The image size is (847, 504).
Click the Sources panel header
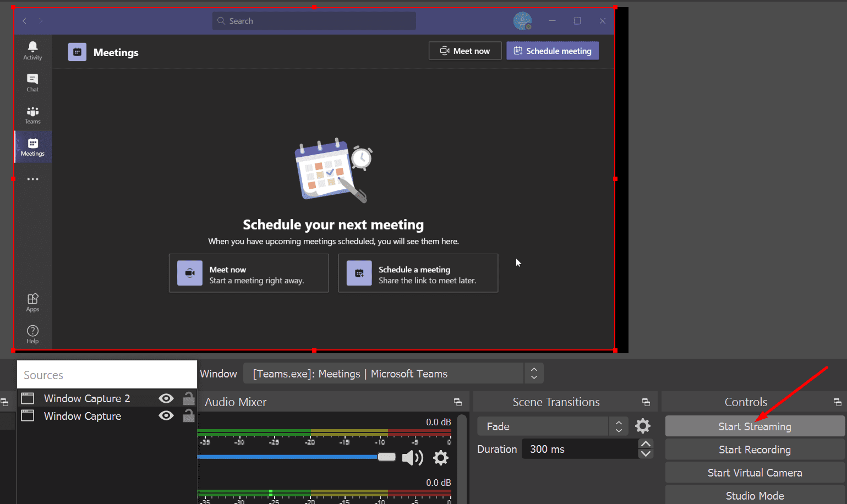(x=107, y=375)
